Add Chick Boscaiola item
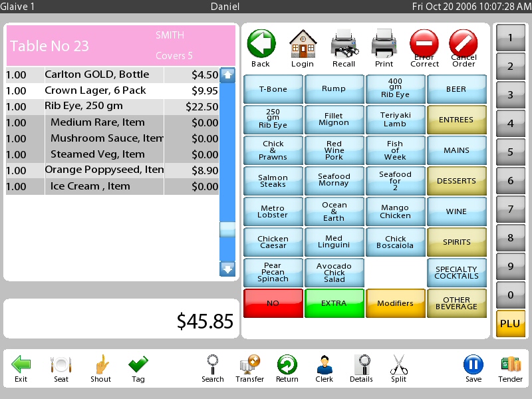 point(395,242)
